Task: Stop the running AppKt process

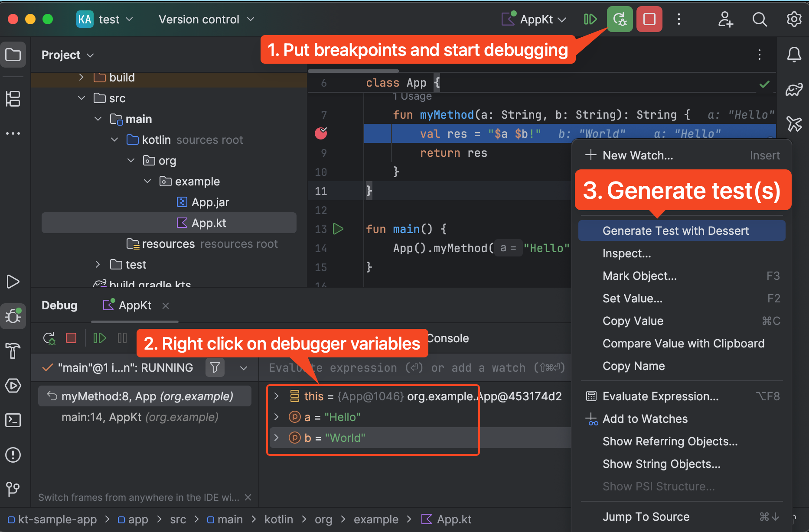Action: [649, 19]
